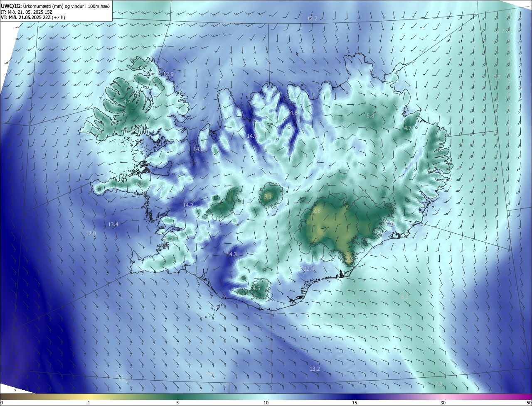The image size is (532, 406).
Task: Click the 50 tick on the colour scale
Action: tap(528, 403)
